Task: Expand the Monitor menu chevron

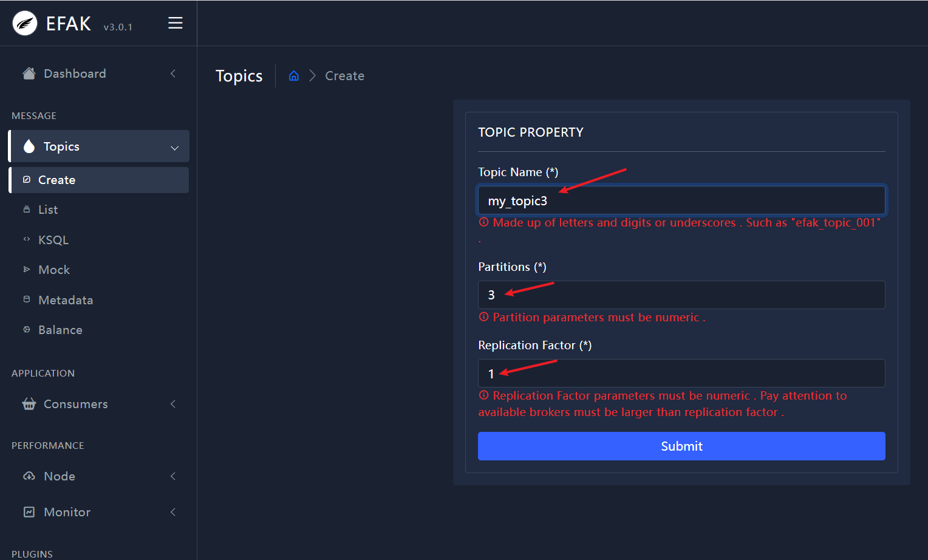Action: click(x=173, y=512)
